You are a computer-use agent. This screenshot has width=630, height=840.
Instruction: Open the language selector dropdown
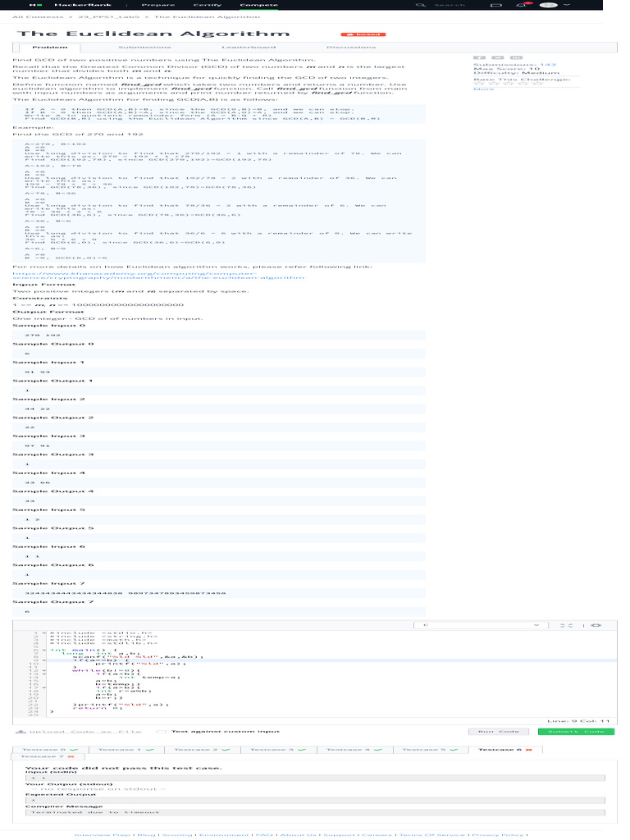[x=481, y=625]
